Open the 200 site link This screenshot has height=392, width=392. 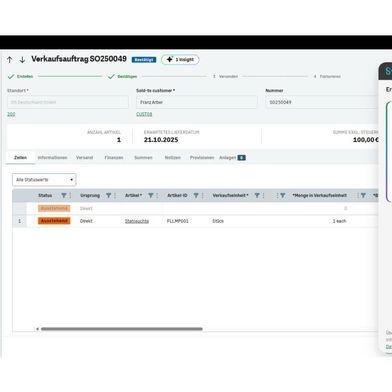click(x=11, y=114)
